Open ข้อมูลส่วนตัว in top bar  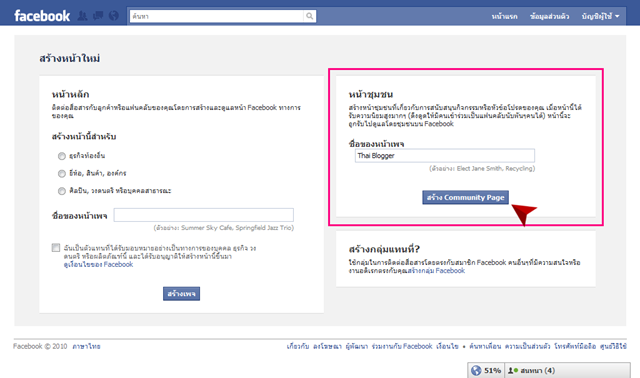(x=549, y=16)
